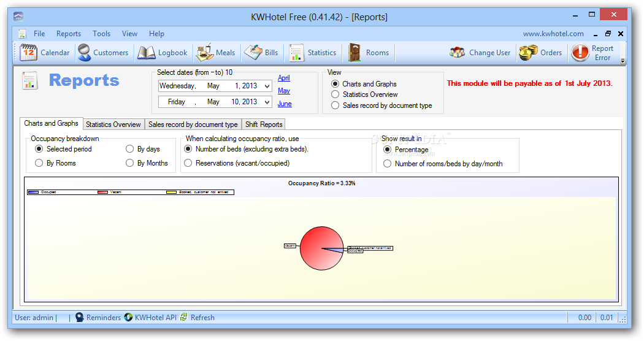Screen dimensions: 644x341
Task: Click the April date link
Action: point(284,78)
